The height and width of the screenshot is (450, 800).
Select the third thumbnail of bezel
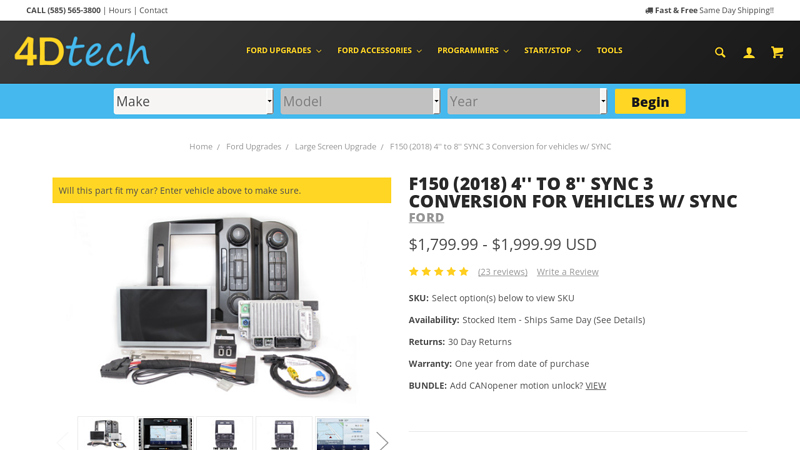pos(224,434)
